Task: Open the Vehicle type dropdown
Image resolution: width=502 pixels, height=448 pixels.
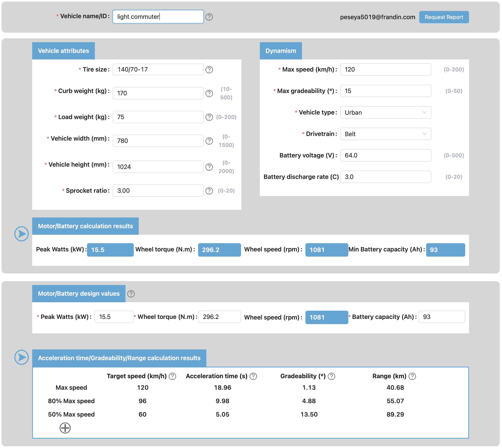Action: [386, 113]
